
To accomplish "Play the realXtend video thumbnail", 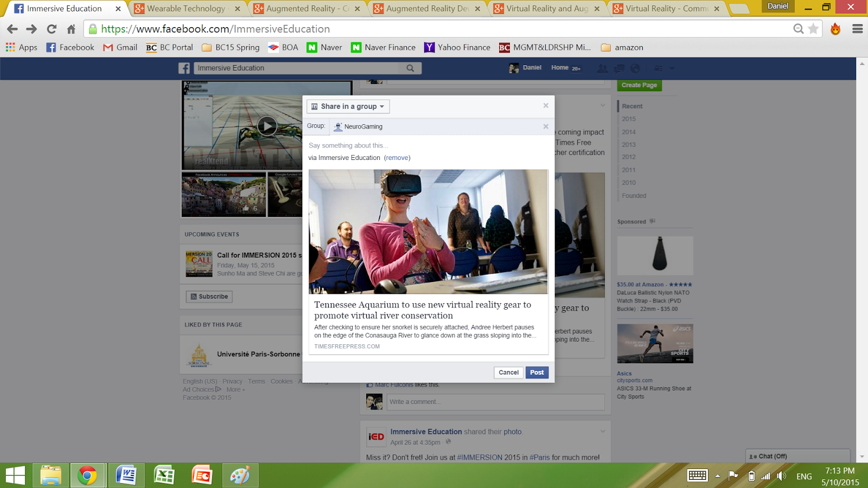I will tap(266, 126).
